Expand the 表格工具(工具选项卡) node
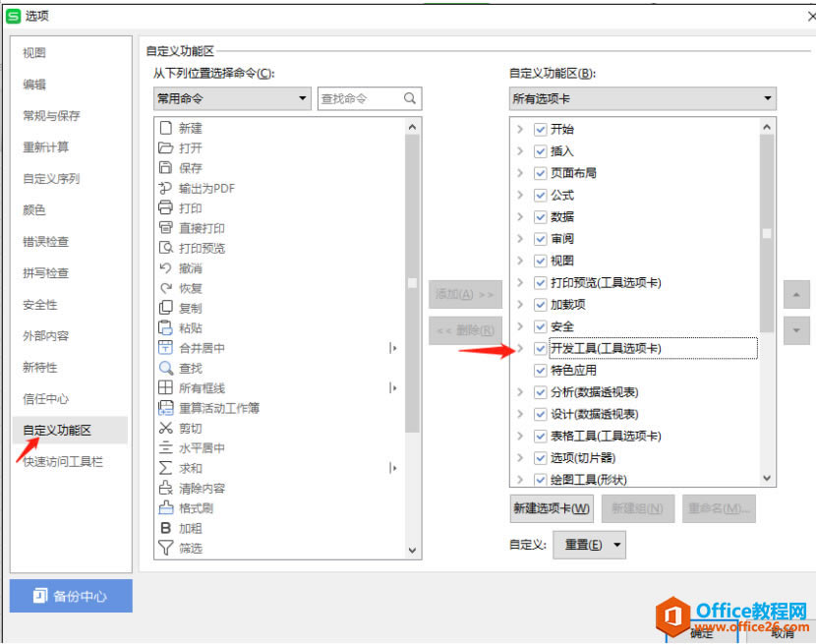 click(x=519, y=436)
